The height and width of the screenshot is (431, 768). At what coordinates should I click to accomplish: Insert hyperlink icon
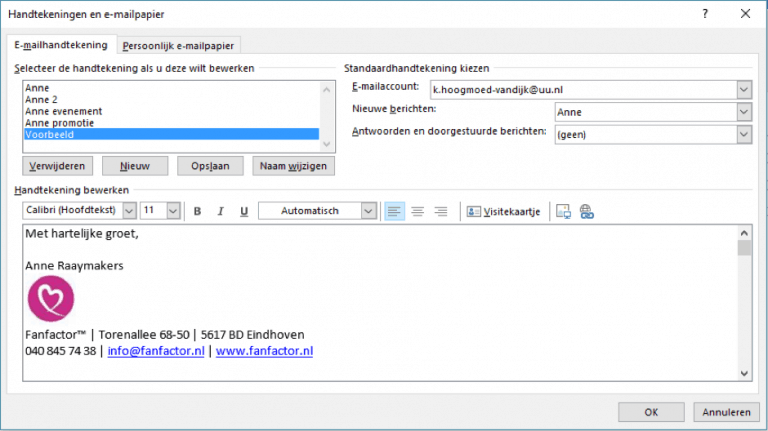586,211
